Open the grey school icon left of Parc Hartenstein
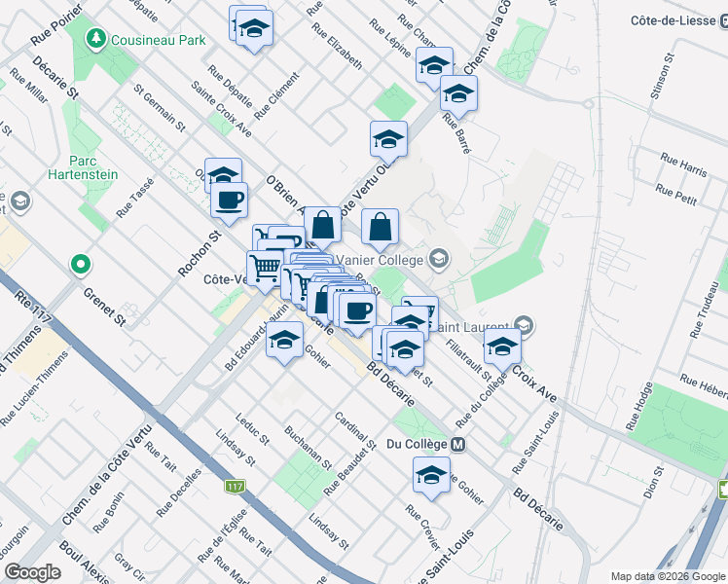The image size is (728, 584). coord(20,201)
